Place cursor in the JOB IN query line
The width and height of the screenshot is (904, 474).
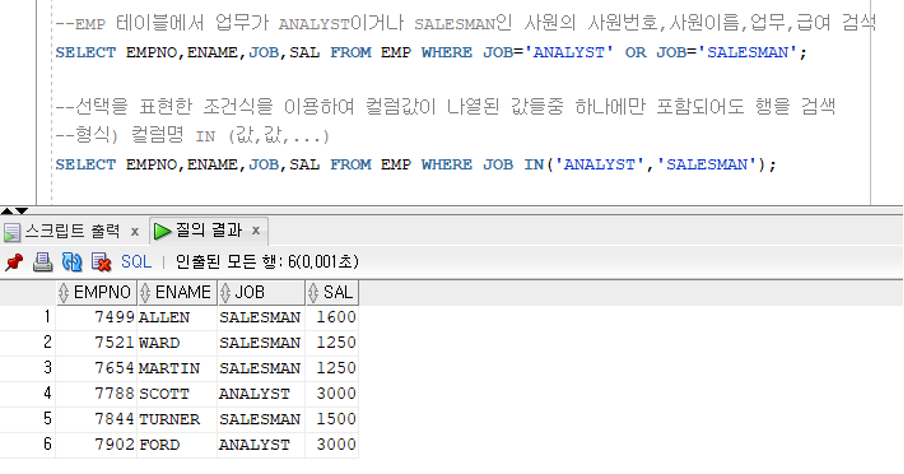pos(416,165)
